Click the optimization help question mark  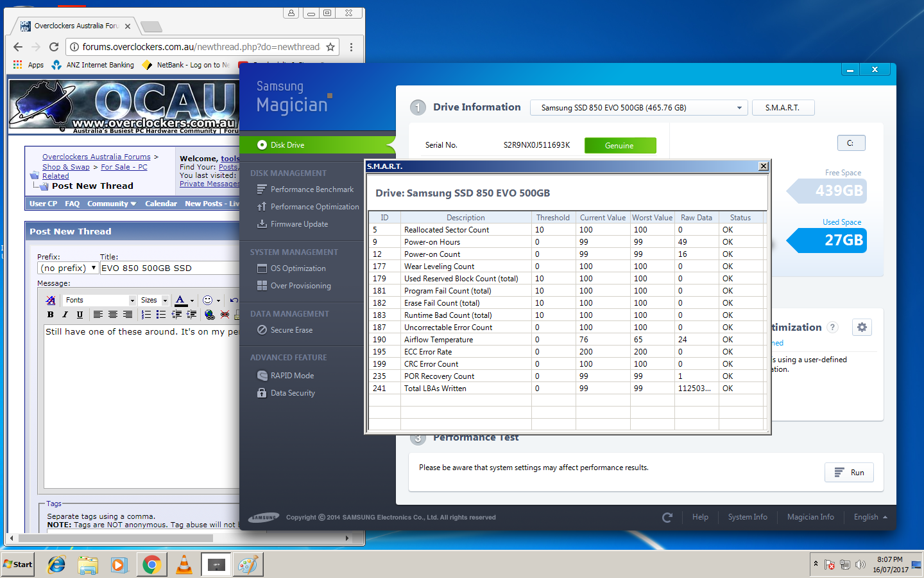pos(833,328)
